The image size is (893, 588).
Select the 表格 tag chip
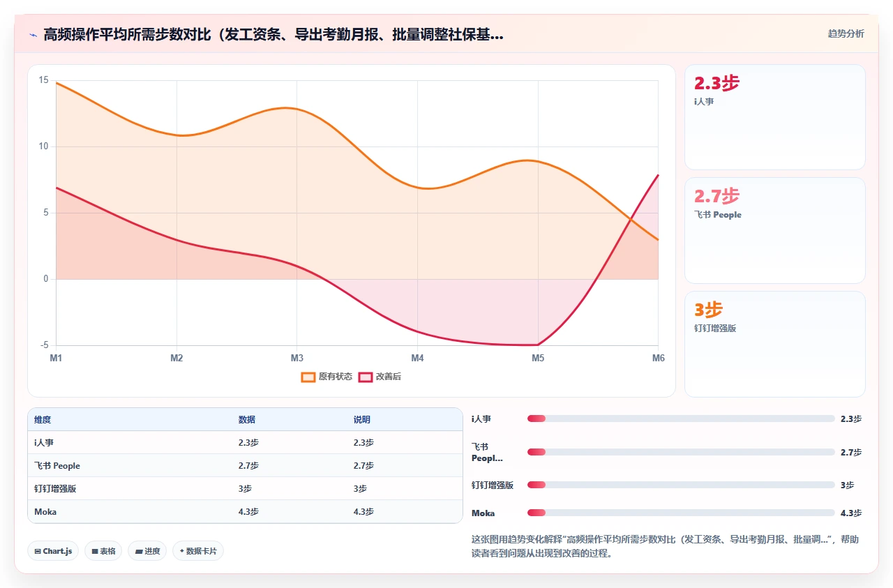[103, 551]
